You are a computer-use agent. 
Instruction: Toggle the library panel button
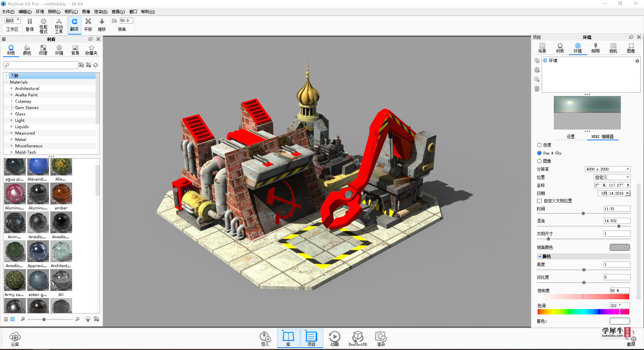(x=288, y=338)
